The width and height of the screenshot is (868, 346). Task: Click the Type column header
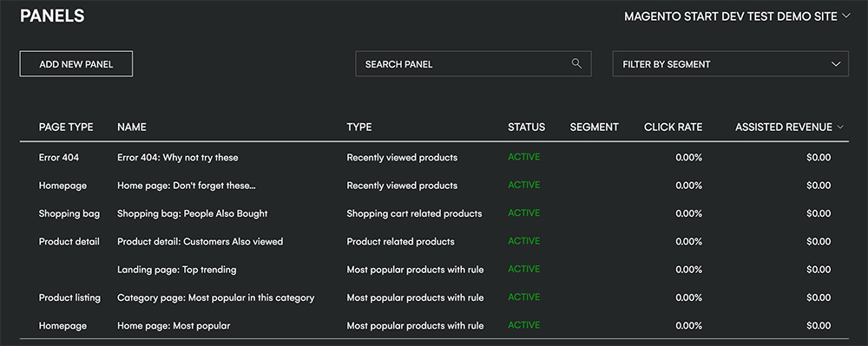359,127
